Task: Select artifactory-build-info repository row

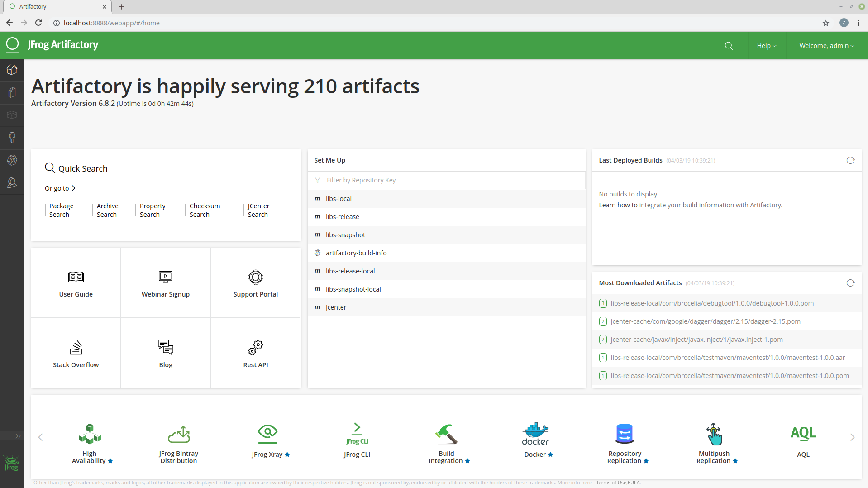Action: (x=446, y=253)
